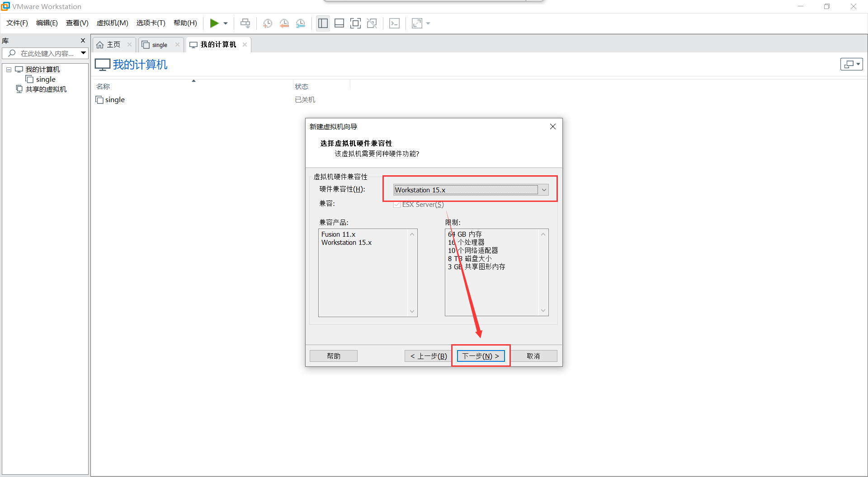This screenshot has width=868, height=477.
Task: Select 我的计算机 in the library tree
Action: pyautogui.click(x=42, y=70)
